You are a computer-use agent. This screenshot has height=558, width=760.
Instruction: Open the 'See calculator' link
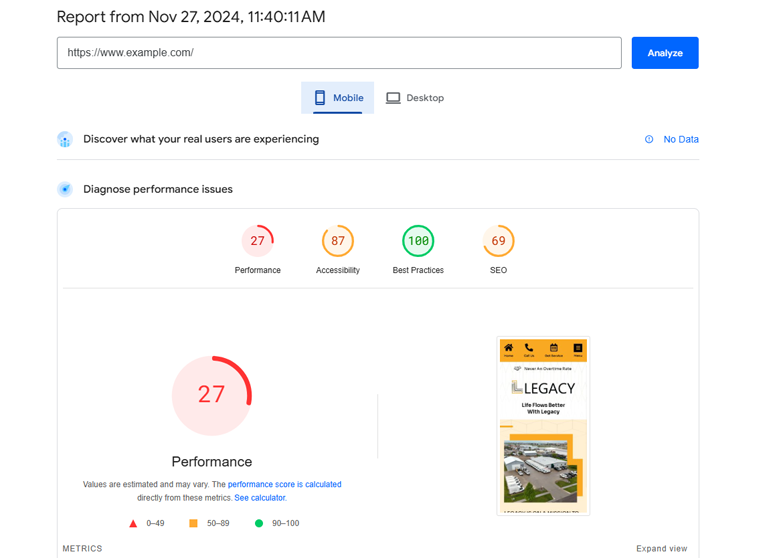click(x=260, y=498)
